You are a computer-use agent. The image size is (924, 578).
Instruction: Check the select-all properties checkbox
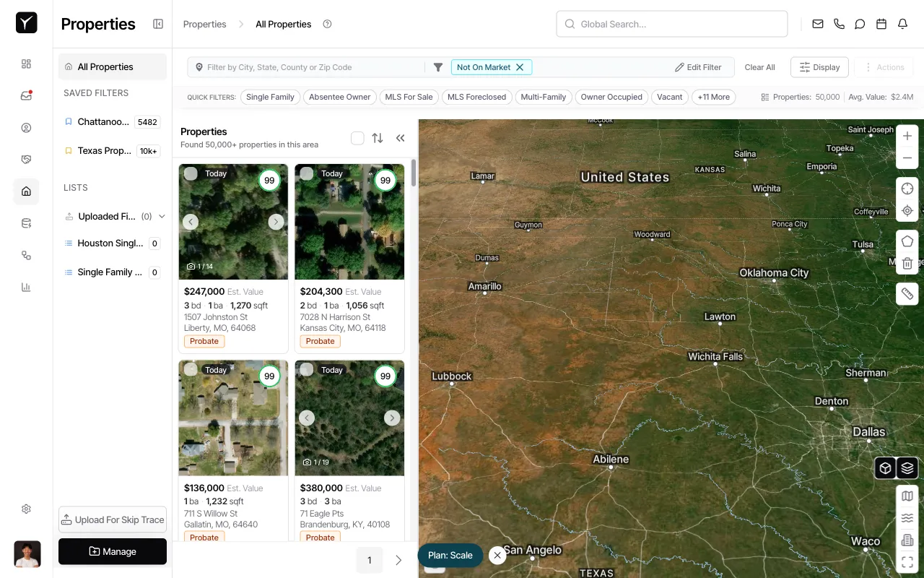(x=357, y=138)
